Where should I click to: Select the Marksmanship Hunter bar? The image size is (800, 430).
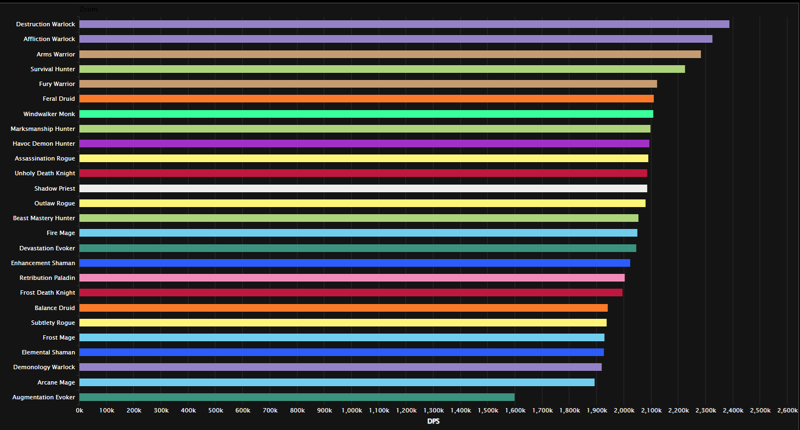(365, 129)
